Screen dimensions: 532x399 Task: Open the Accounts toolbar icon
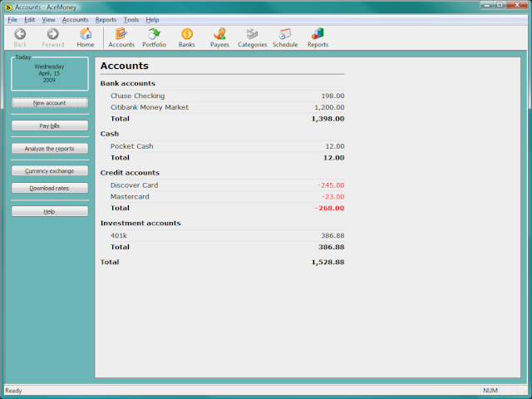121,34
